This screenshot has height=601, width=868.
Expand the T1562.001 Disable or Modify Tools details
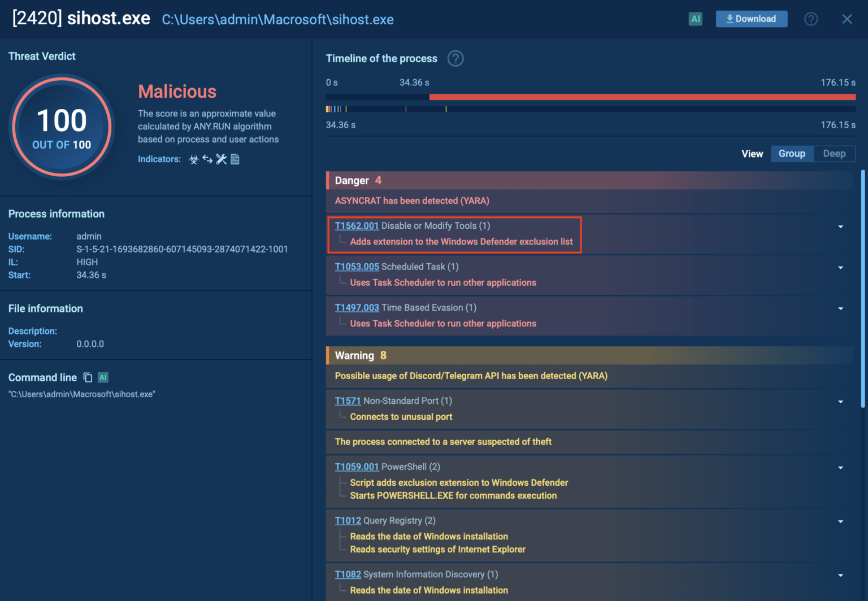coord(840,226)
